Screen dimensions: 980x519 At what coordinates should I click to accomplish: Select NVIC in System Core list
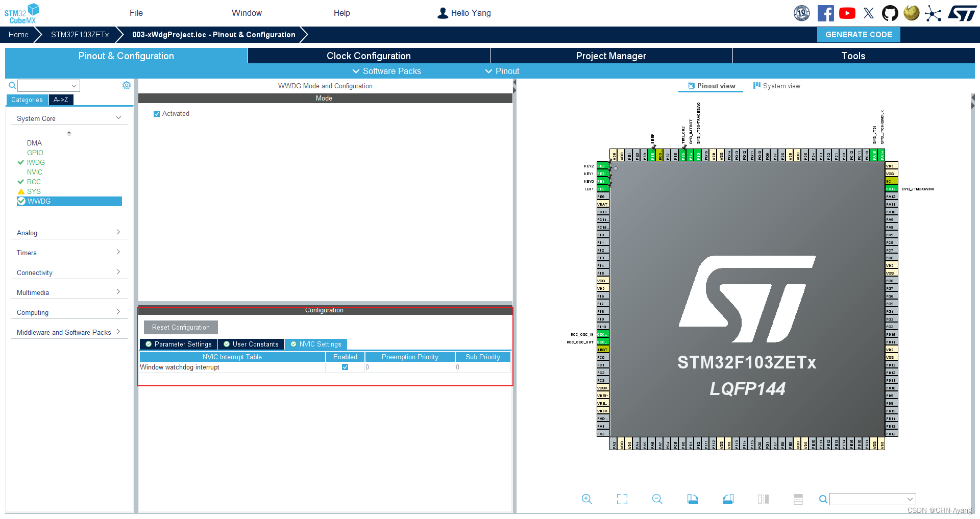click(x=35, y=172)
